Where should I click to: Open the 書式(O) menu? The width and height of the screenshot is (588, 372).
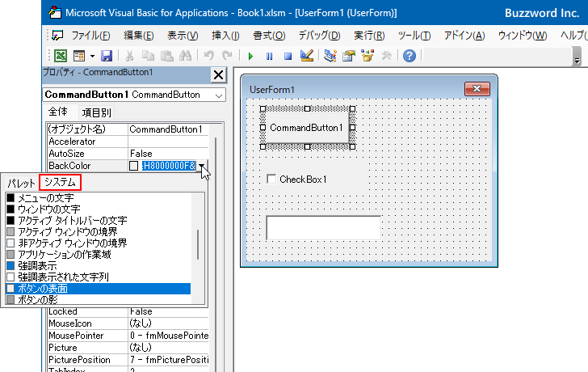pos(269,36)
